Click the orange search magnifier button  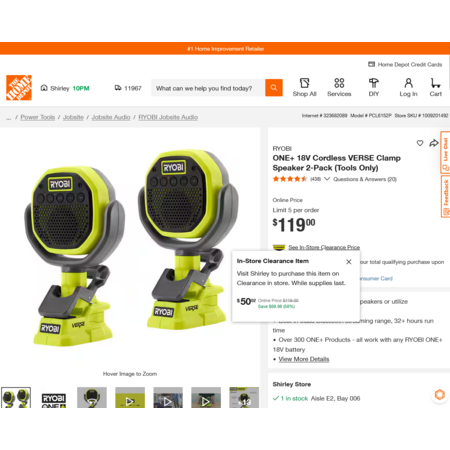(274, 88)
